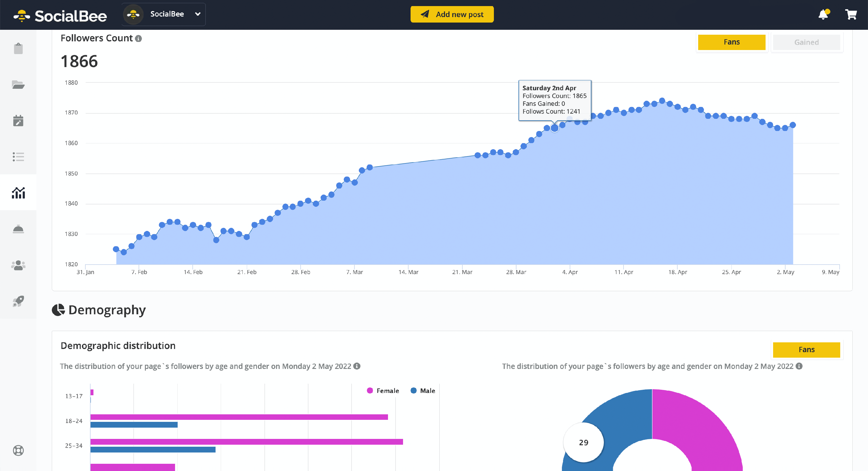This screenshot has width=868, height=471.
Task: Click Fans button in Demographic distribution
Action: point(806,350)
